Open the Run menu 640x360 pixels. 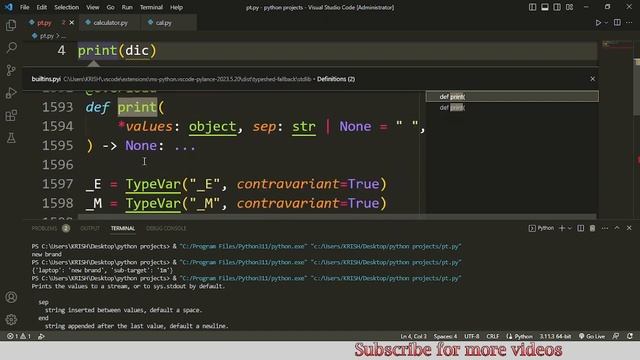point(127,7)
